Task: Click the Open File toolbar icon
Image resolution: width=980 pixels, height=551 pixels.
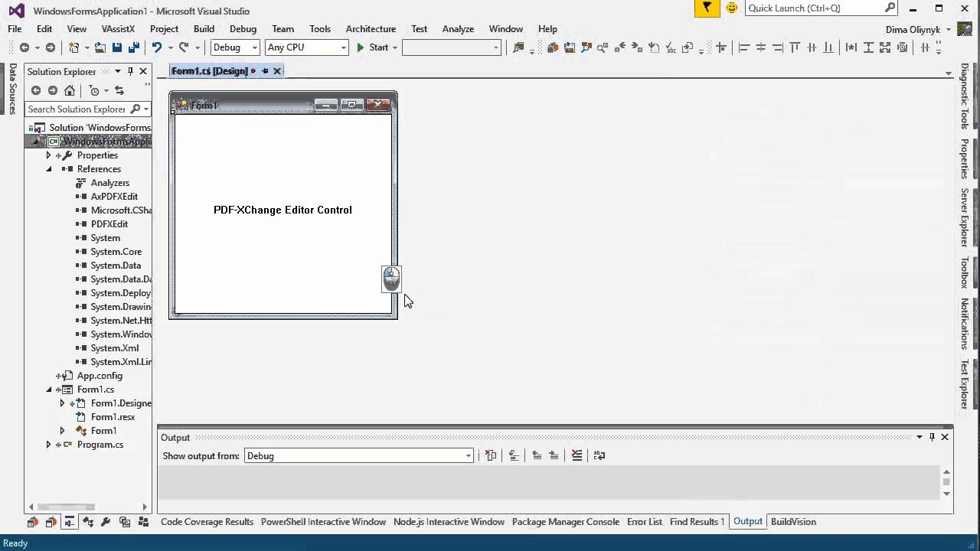Action: [x=100, y=47]
